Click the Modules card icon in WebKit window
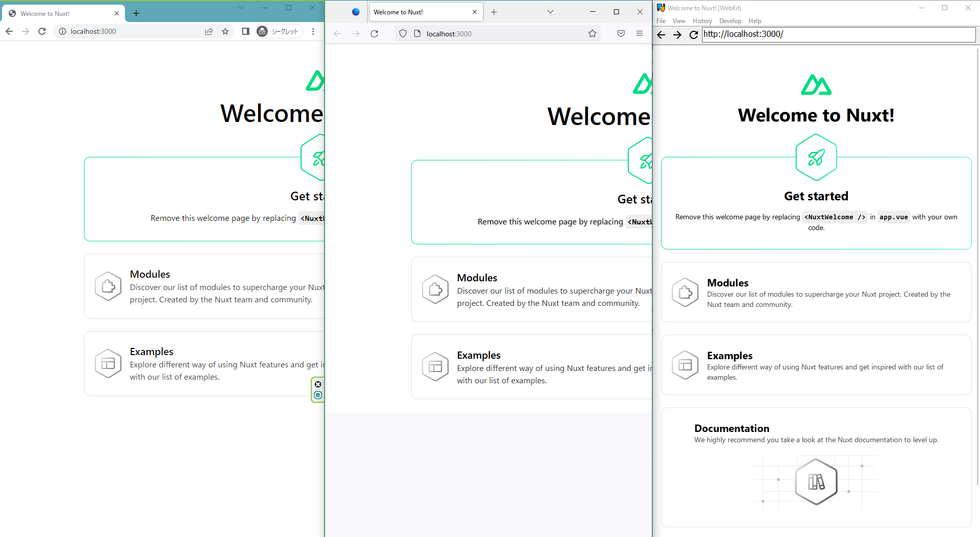The image size is (980, 537). (685, 292)
